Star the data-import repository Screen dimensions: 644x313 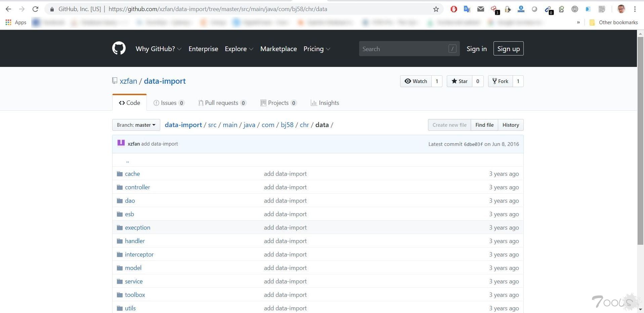pyautogui.click(x=460, y=81)
